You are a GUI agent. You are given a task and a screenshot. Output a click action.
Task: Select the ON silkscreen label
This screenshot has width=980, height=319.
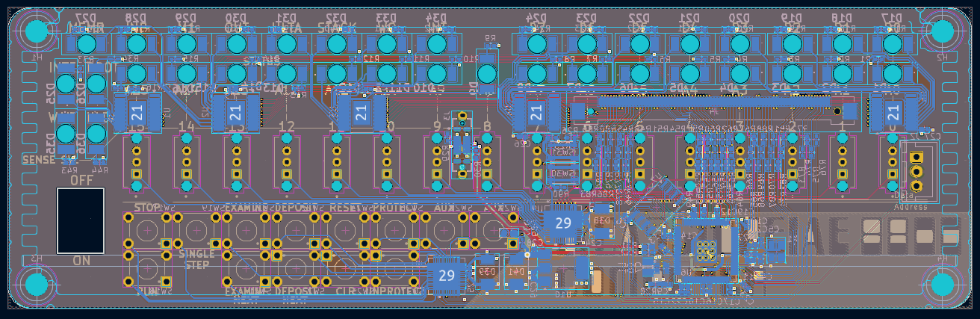[x=81, y=261]
